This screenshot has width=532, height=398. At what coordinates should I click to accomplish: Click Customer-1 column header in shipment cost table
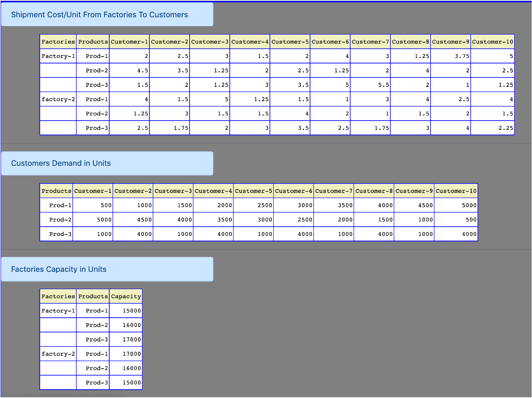tap(129, 42)
